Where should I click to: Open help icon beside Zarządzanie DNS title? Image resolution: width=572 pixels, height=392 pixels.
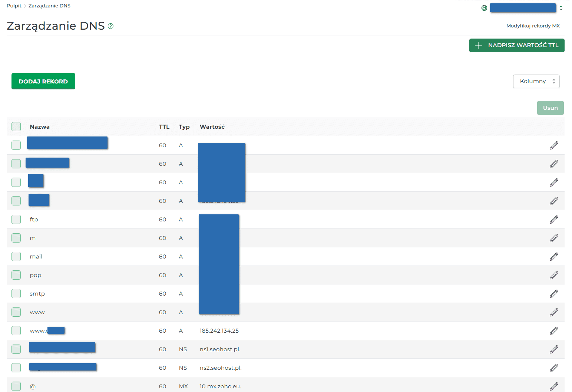110,26
